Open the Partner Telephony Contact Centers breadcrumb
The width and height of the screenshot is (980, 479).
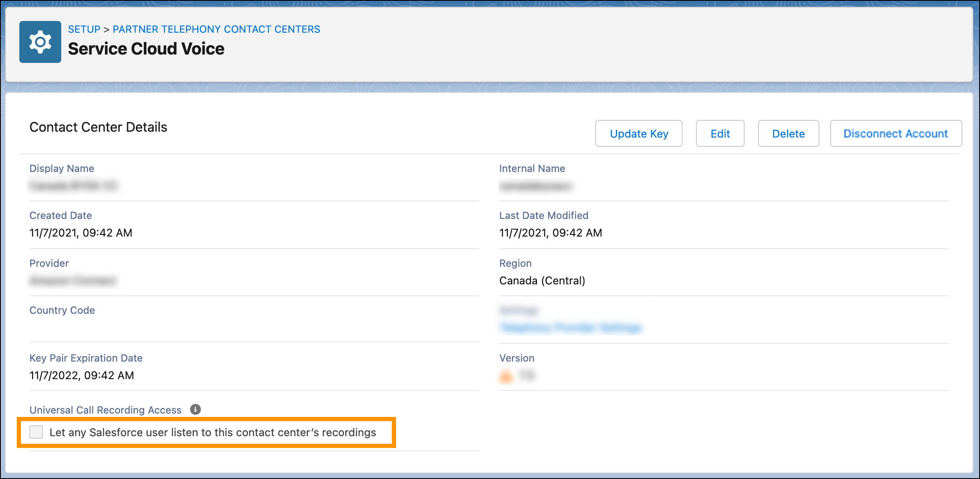(x=216, y=29)
